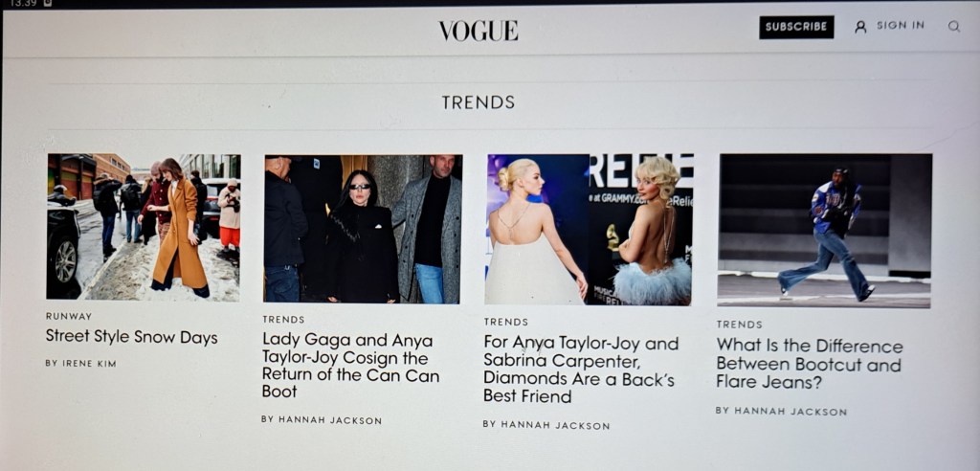This screenshot has height=471, width=980.
Task: Read the Return of the Can Can Boot article
Action: tap(350, 366)
